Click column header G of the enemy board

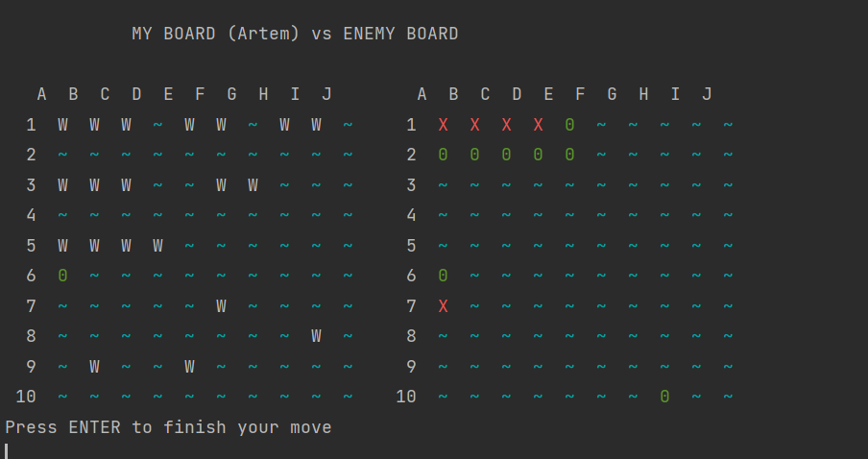612,94
